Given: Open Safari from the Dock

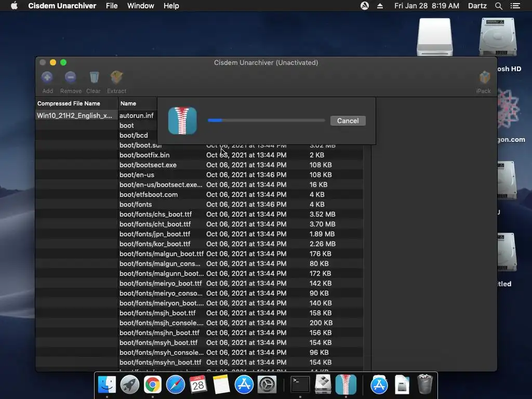Looking at the screenshot, I should [176, 384].
